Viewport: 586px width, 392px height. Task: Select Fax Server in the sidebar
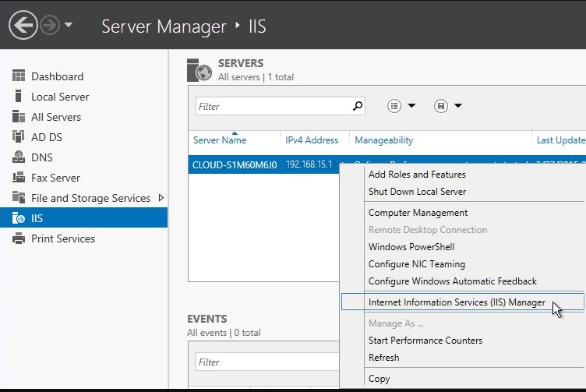point(55,178)
